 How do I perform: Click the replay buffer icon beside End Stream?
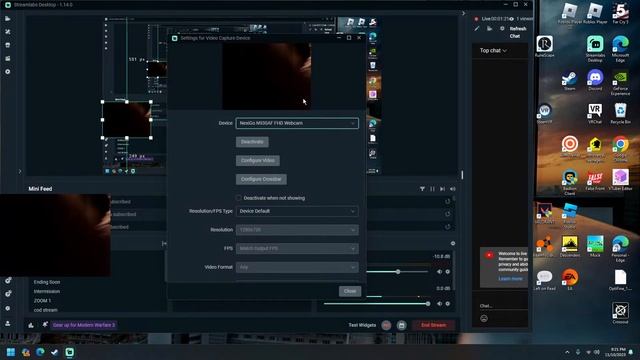tap(402, 325)
